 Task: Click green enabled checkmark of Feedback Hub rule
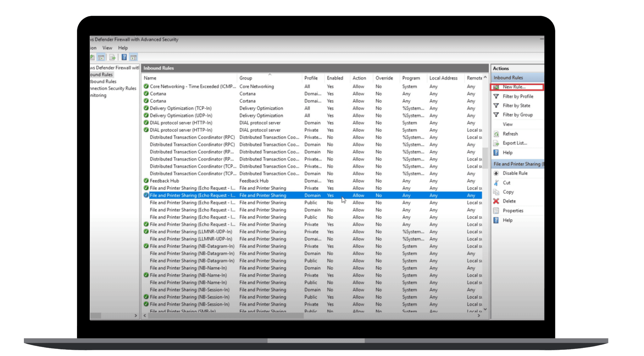[x=146, y=181]
